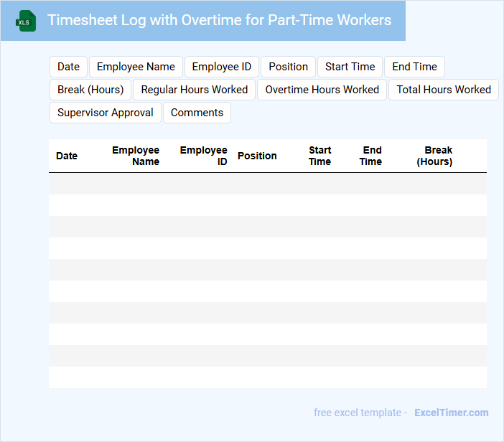
Task: Click the End Time tag
Action: 415,67
